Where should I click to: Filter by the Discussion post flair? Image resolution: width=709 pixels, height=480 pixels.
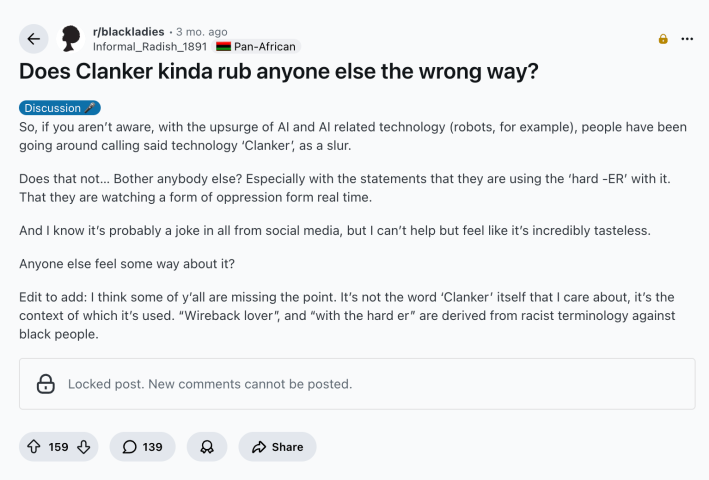point(59,108)
